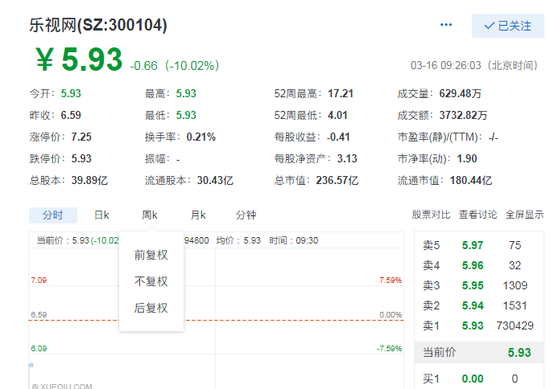Click the 总市值 value 236.57亿
550x389 pixels.
point(337,181)
